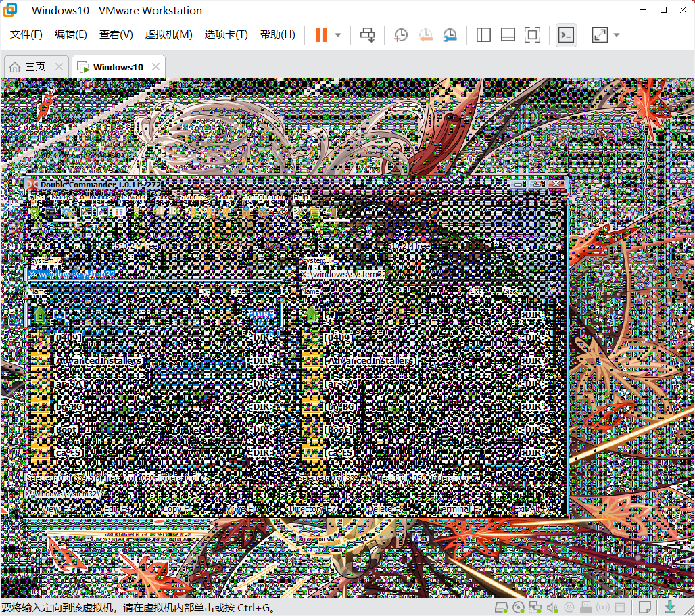Expand the stretch guest dropdown arrow
The height and width of the screenshot is (616, 695).
[616, 34]
